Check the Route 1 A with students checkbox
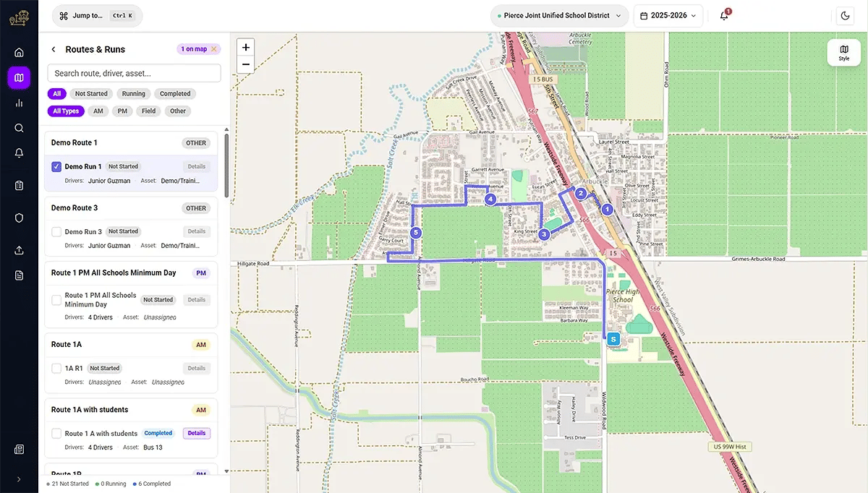Image resolution: width=868 pixels, height=493 pixels. (56, 434)
